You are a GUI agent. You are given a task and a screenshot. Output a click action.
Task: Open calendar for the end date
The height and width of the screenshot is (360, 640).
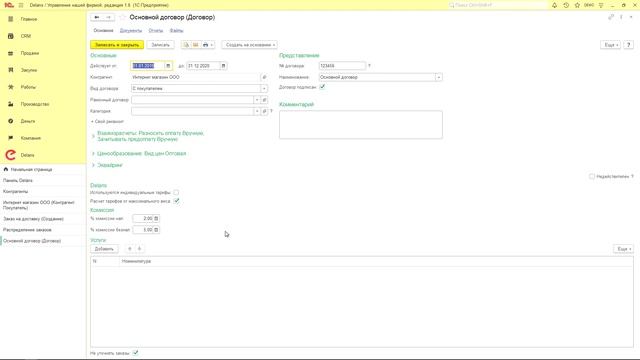click(x=223, y=66)
